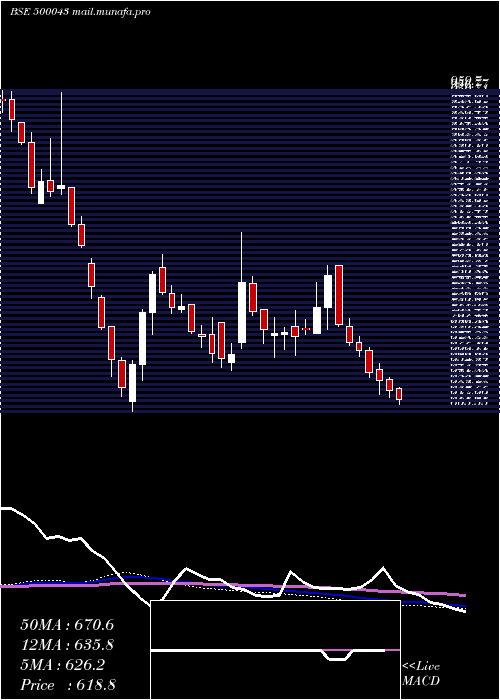Click the '<<Live MACD' label
Image resolution: width=500 pixels, height=700 pixels.
coord(421,673)
